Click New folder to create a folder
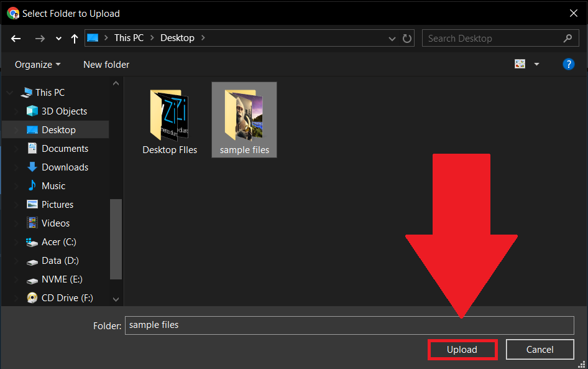The image size is (588, 369). [x=106, y=64]
